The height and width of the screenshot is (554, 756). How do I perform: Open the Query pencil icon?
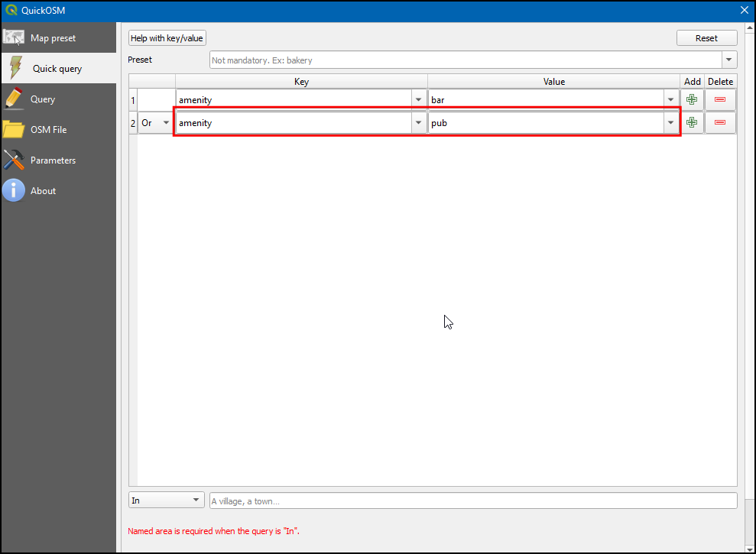tap(14, 99)
